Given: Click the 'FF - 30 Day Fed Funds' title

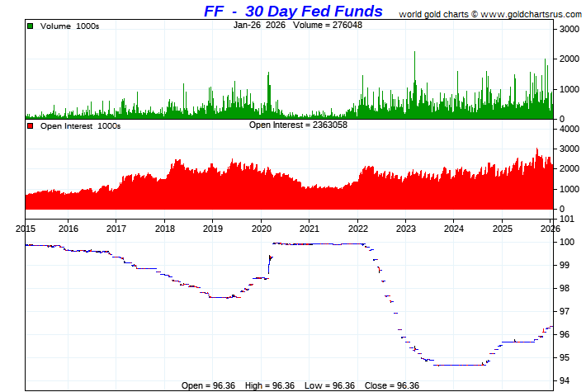Looking at the screenshot, I should pyautogui.click(x=293, y=12).
